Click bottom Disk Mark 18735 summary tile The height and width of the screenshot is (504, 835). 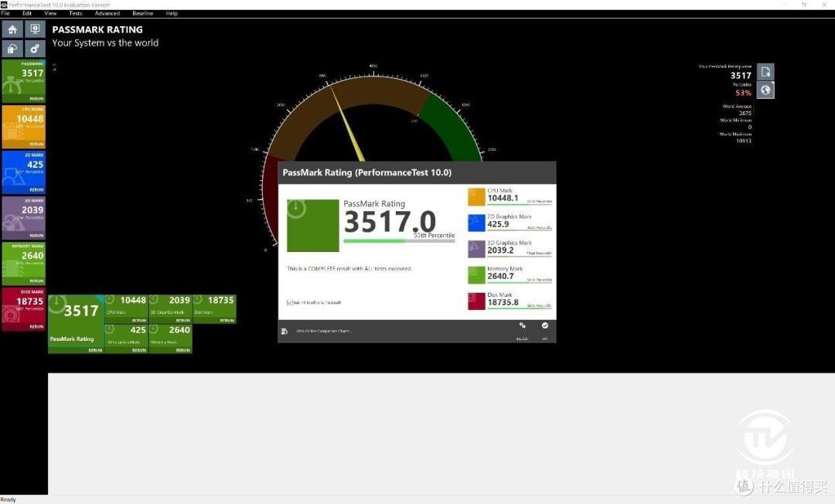tap(215, 308)
